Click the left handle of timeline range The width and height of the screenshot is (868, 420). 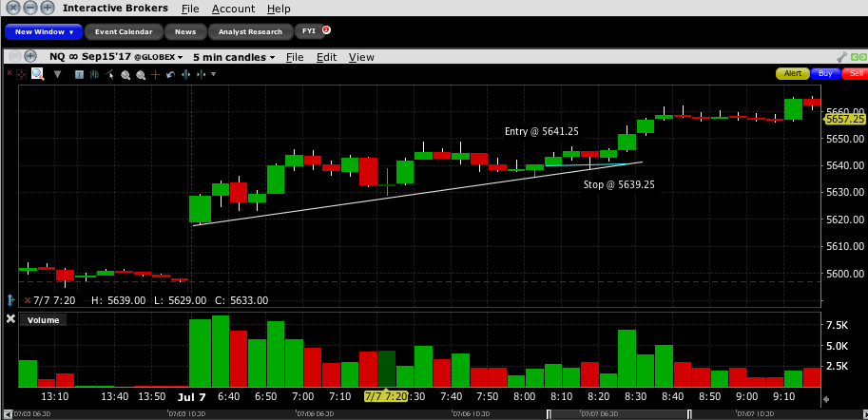(x=549, y=414)
